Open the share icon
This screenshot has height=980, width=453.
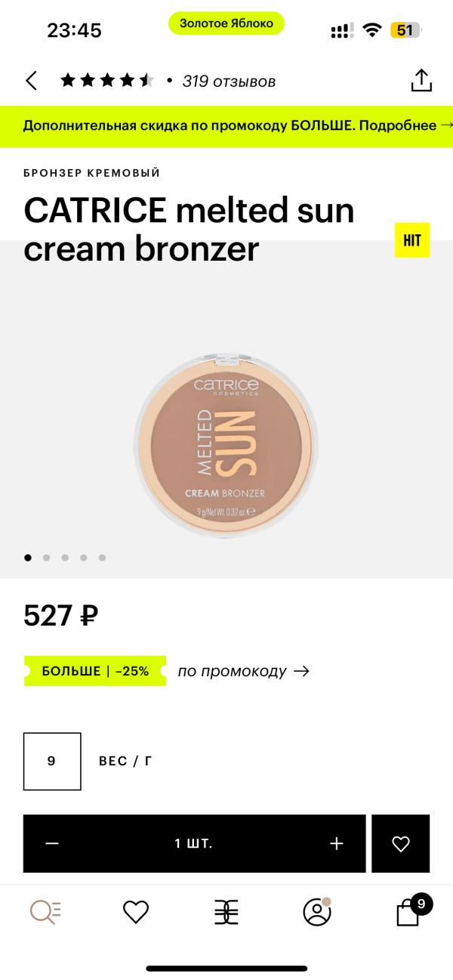pyautogui.click(x=421, y=80)
